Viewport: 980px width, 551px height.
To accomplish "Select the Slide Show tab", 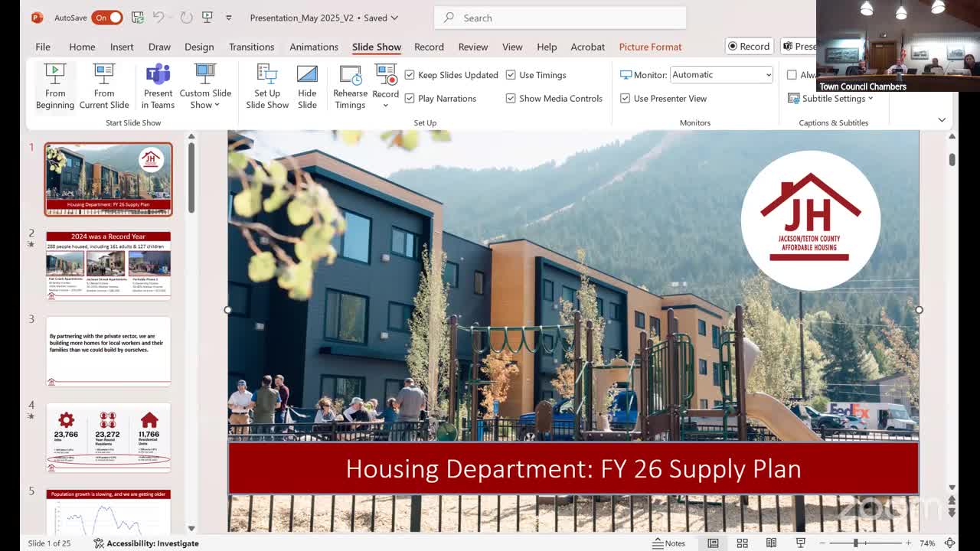I will point(377,47).
